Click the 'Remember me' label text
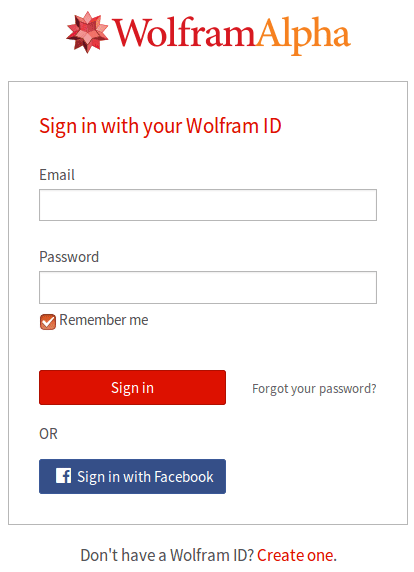Viewport: 414px width, 572px height. coord(104,320)
